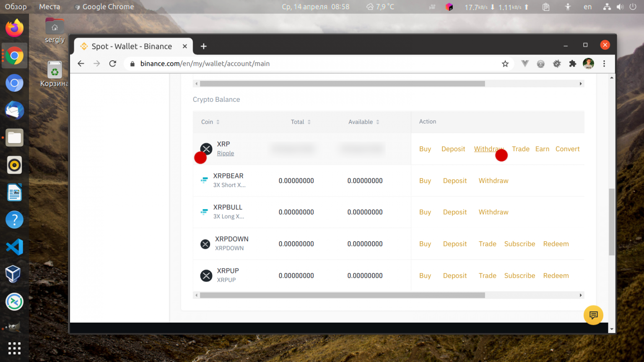
Task: Open Chromium browser in the dock
Action: (x=15, y=83)
